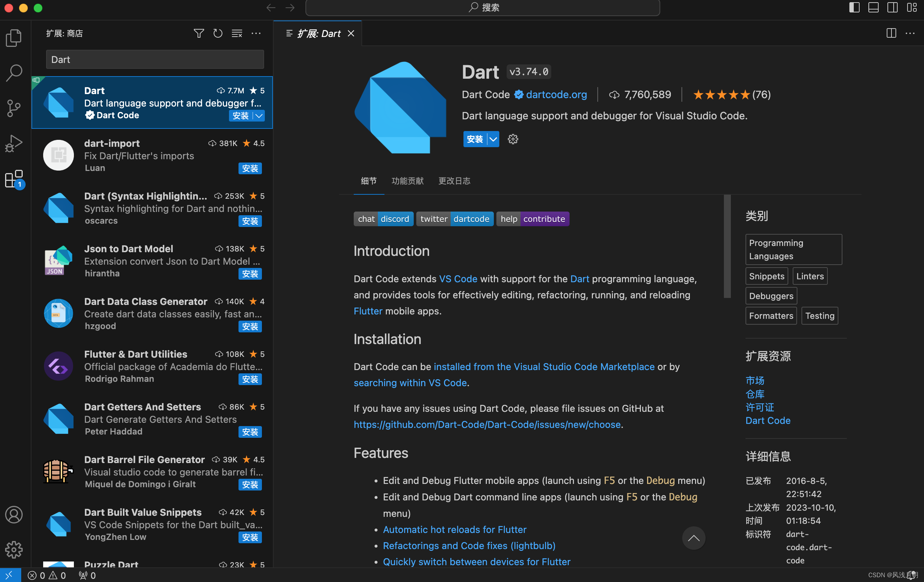The height and width of the screenshot is (582, 924).
Task: Open the Explorer view in the activity bar
Action: 14,38
